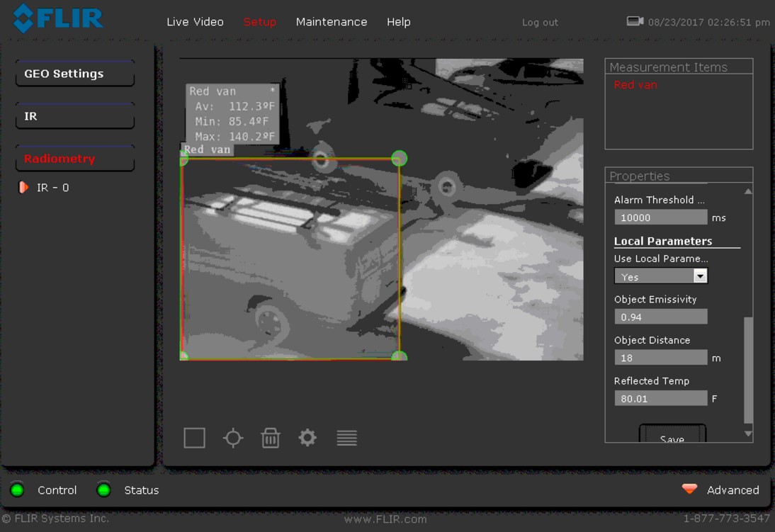775x532 pixels.
Task: Click the trash can delete icon
Action: point(270,438)
